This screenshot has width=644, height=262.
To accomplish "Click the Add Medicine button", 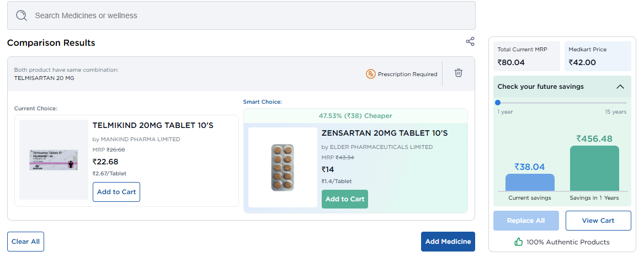I will [448, 242].
